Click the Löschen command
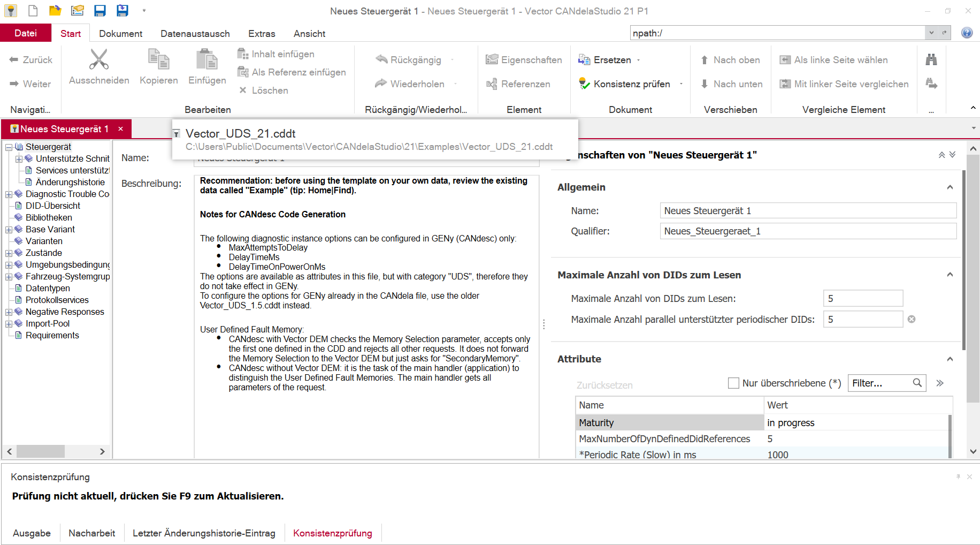Screen dimensions: 980x545 264,90
